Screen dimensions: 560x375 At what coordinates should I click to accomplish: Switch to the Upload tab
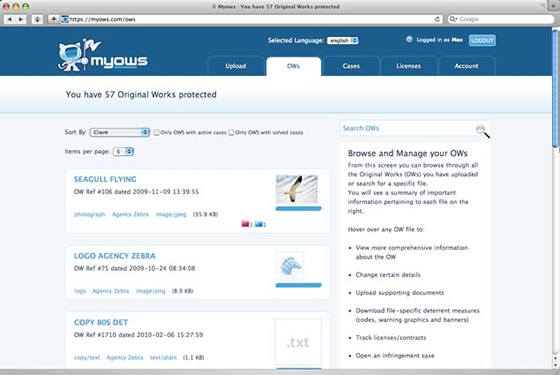click(236, 66)
